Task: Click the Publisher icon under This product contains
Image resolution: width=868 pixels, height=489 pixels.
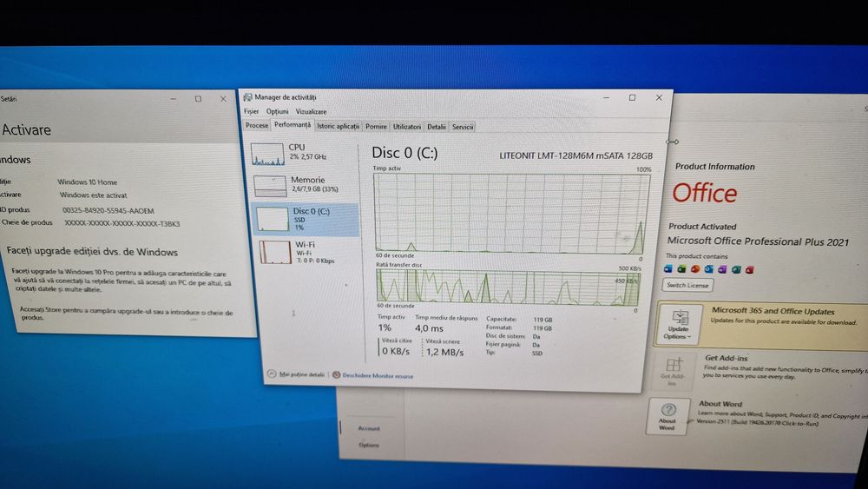Action: click(736, 270)
